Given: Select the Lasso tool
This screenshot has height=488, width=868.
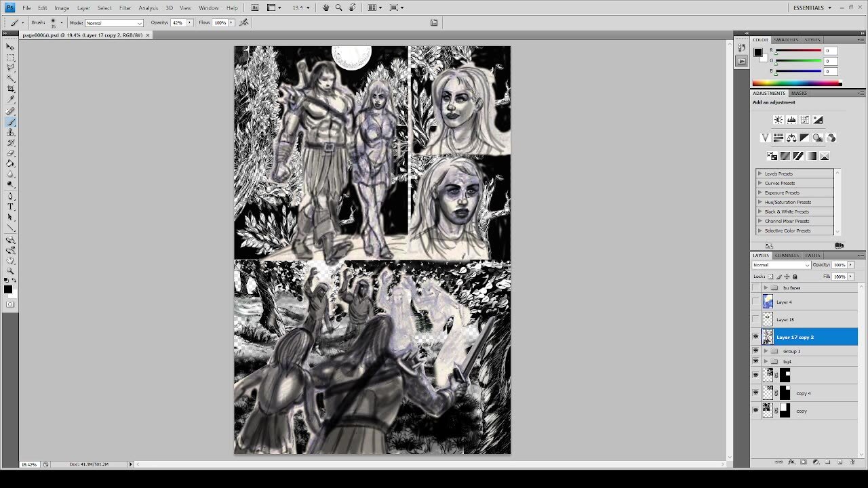Looking at the screenshot, I should pos(10,68).
